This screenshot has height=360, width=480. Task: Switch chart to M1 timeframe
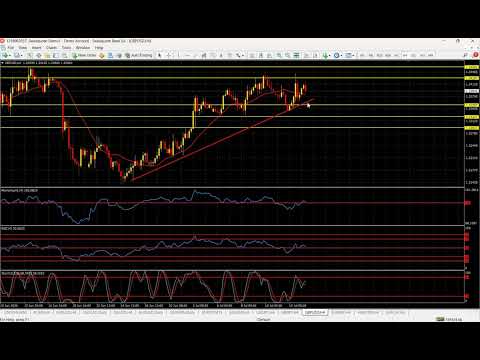(x=362, y=55)
